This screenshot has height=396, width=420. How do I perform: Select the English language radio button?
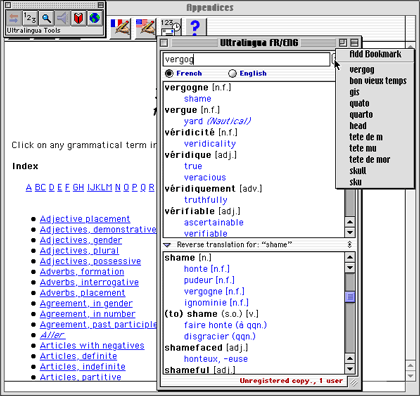pyautogui.click(x=232, y=73)
